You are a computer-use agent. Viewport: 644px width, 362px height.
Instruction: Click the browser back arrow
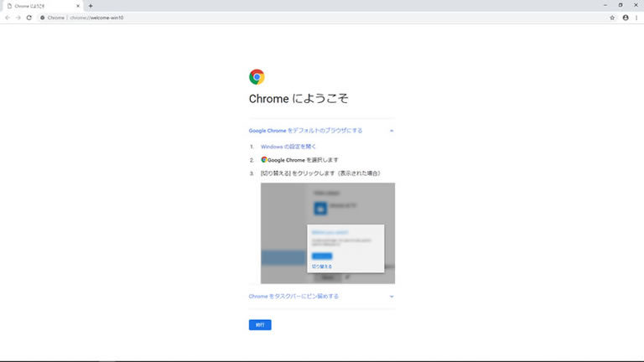click(8, 18)
